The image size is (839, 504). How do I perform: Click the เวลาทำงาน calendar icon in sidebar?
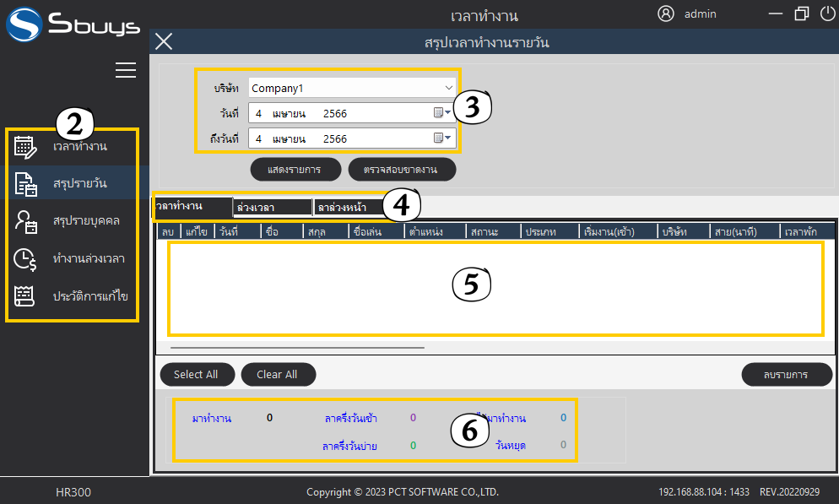[26, 147]
